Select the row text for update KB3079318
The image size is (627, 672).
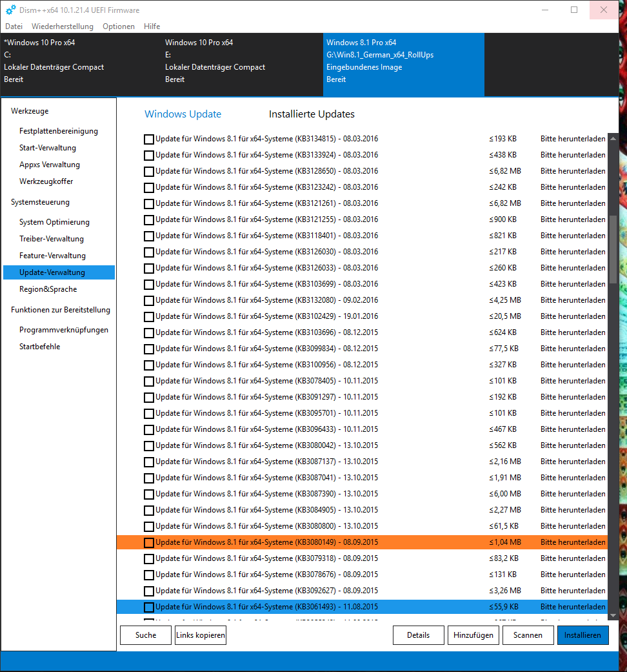pyautogui.click(x=267, y=558)
